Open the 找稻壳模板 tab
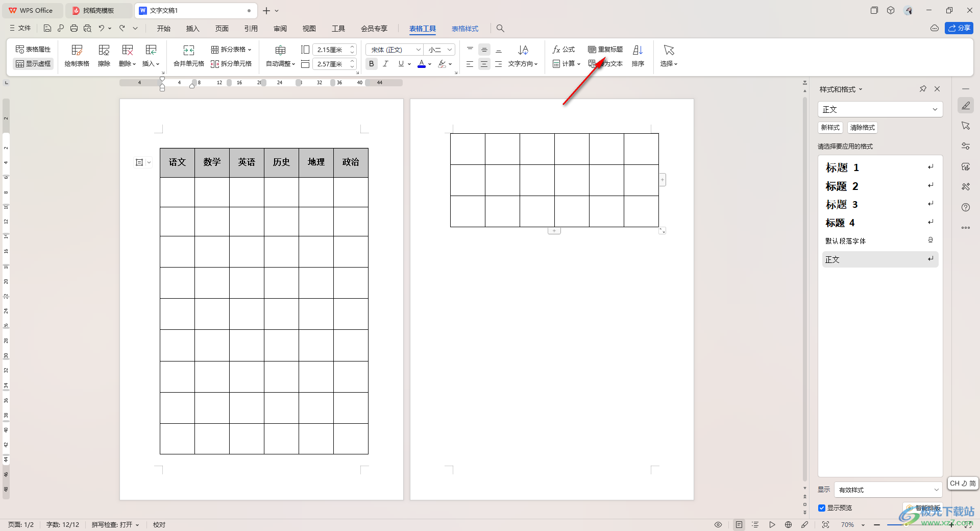 click(x=99, y=10)
